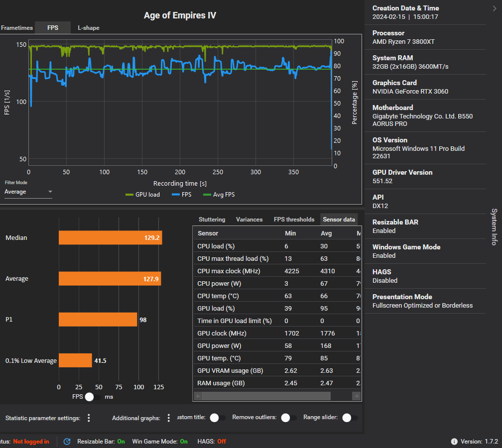The width and height of the screenshot is (502, 448).
Task: Select the Time in GPU load limit row
Action: [277, 321]
